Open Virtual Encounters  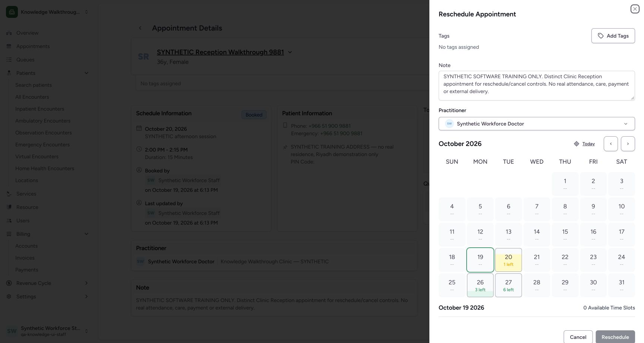coord(37,156)
